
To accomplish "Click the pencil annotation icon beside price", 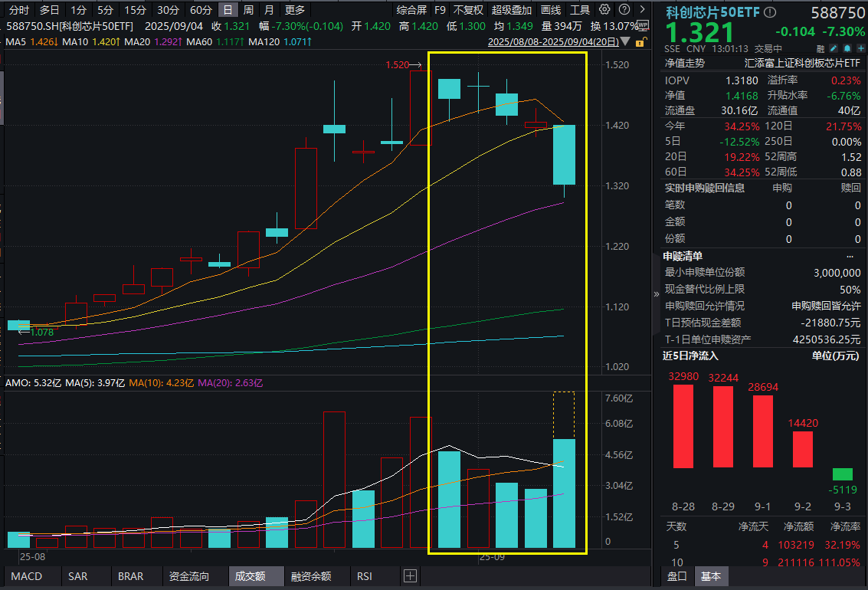I will click(834, 48).
